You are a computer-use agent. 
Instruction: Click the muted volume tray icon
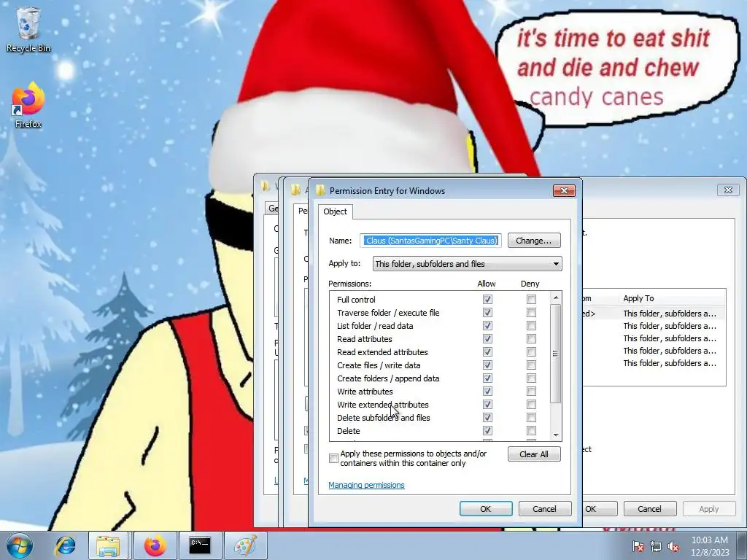[x=673, y=546]
